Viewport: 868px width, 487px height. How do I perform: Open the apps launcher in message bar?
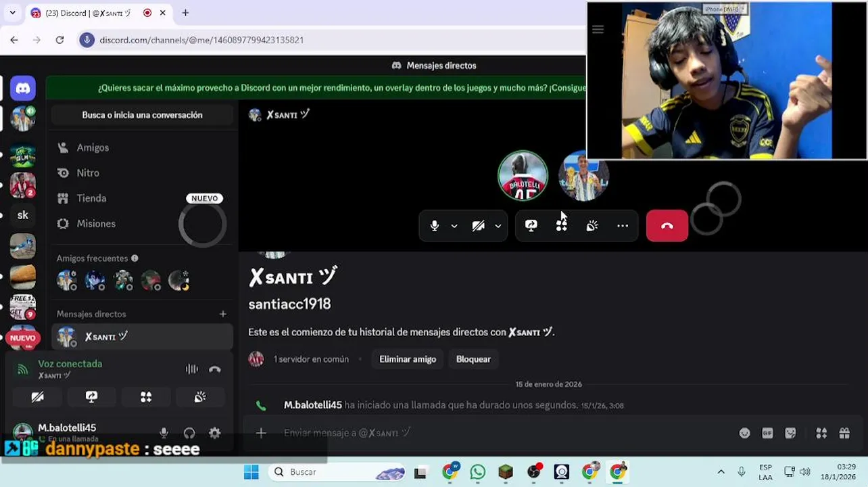point(821,433)
